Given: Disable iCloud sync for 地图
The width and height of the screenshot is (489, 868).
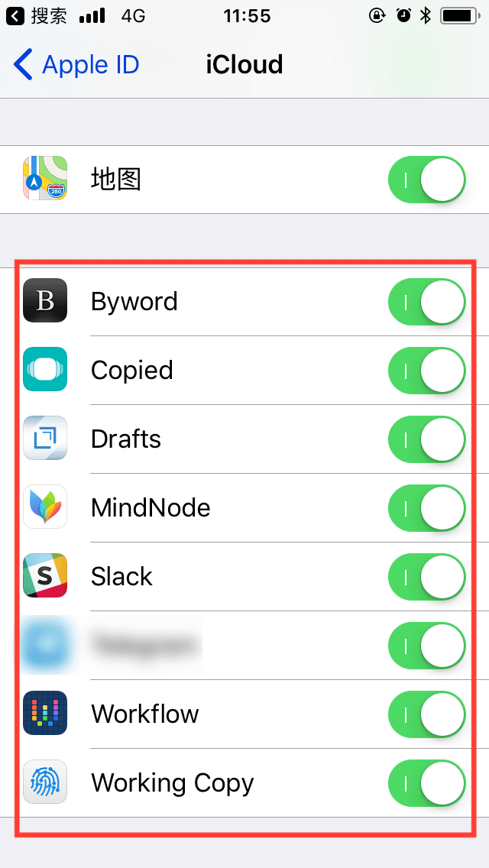Looking at the screenshot, I should pyautogui.click(x=427, y=180).
